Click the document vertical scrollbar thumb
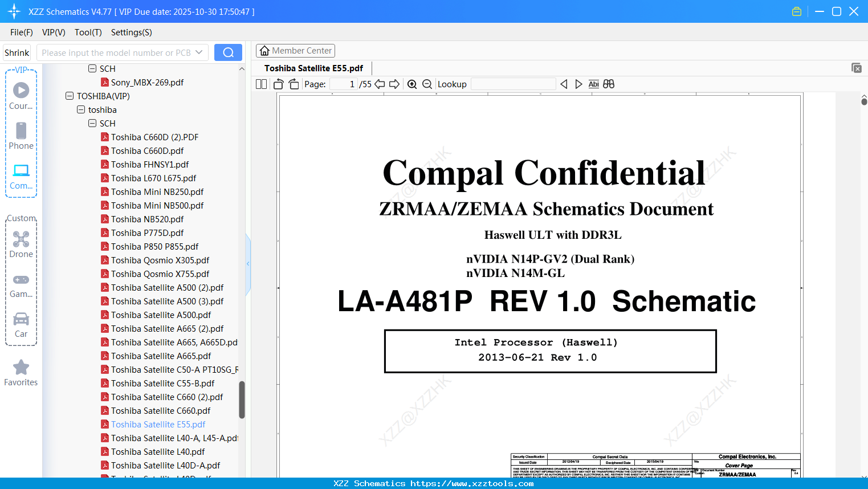Viewport: 868px width, 489px height. click(864, 101)
